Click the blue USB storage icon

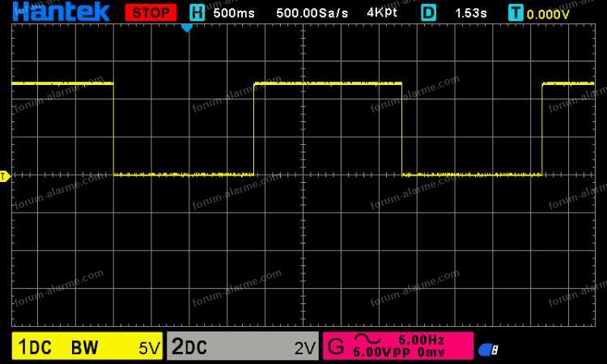point(488,349)
